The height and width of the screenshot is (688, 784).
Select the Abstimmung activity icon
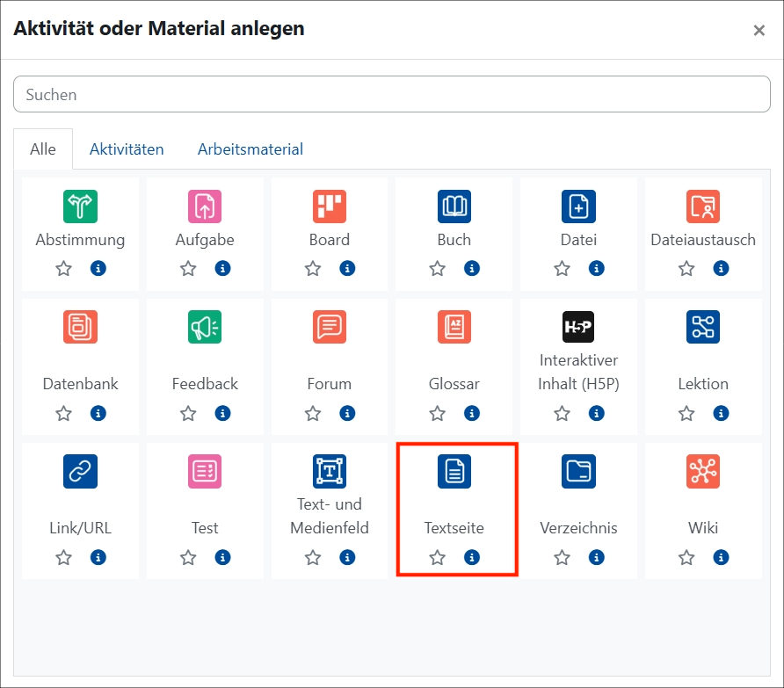(80, 206)
